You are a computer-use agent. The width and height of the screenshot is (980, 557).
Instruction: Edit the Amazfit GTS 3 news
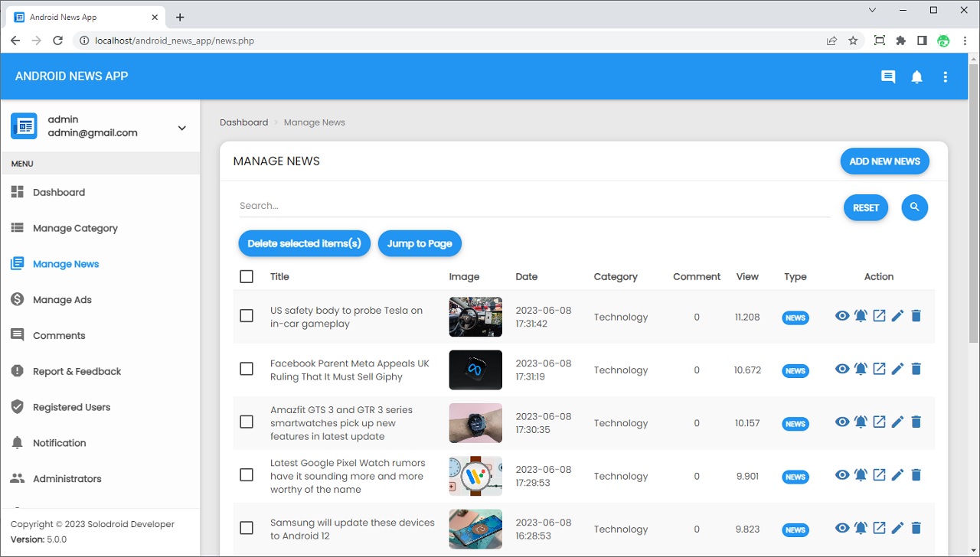(897, 422)
